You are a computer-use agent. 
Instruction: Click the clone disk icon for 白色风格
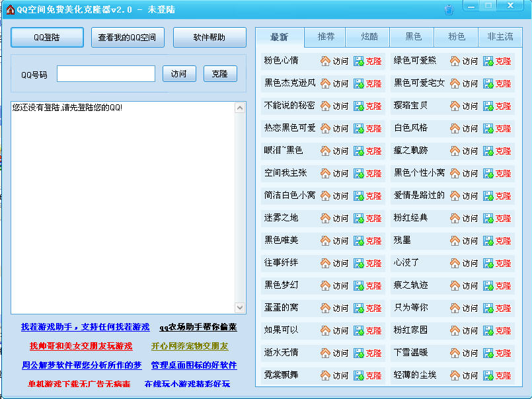pyautogui.click(x=488, y=128)
